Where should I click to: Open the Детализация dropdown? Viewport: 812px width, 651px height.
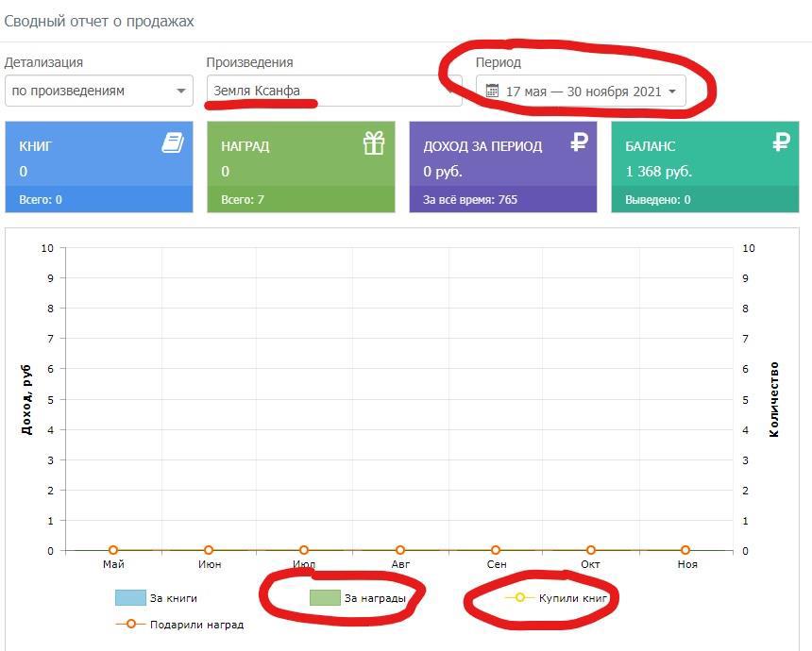[98, 92]
